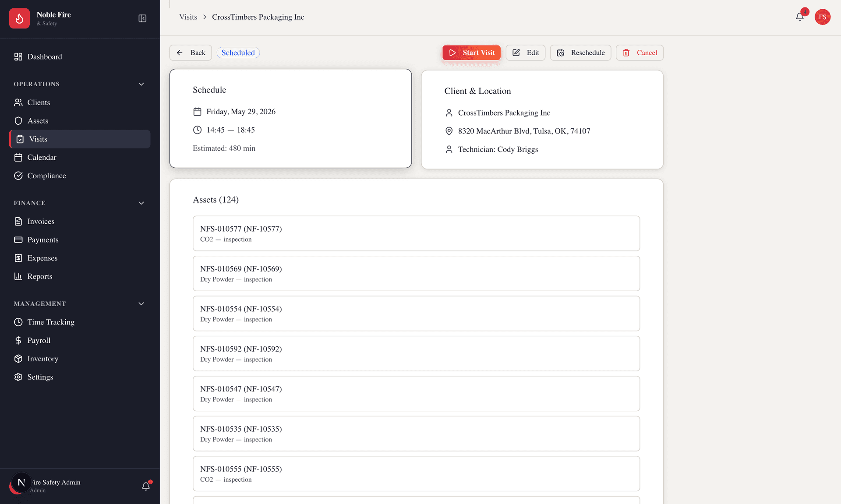The width and height of the screenshot is (841, 504).
Task: Click the Reschedule button
Action: click(580, 53)
